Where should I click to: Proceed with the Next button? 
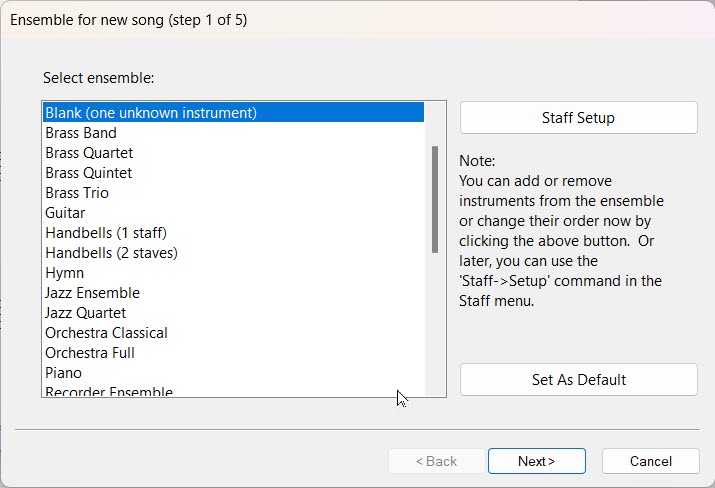[x=536, y=461]
